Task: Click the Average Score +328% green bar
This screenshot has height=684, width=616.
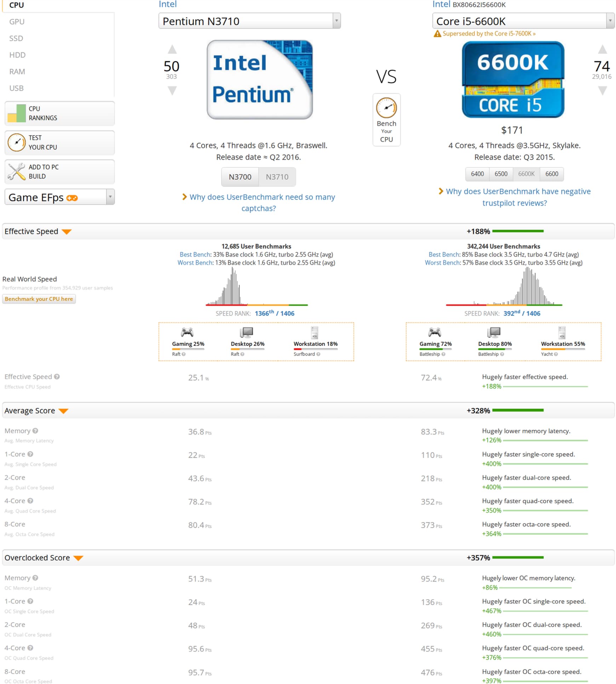Action: 518,410
